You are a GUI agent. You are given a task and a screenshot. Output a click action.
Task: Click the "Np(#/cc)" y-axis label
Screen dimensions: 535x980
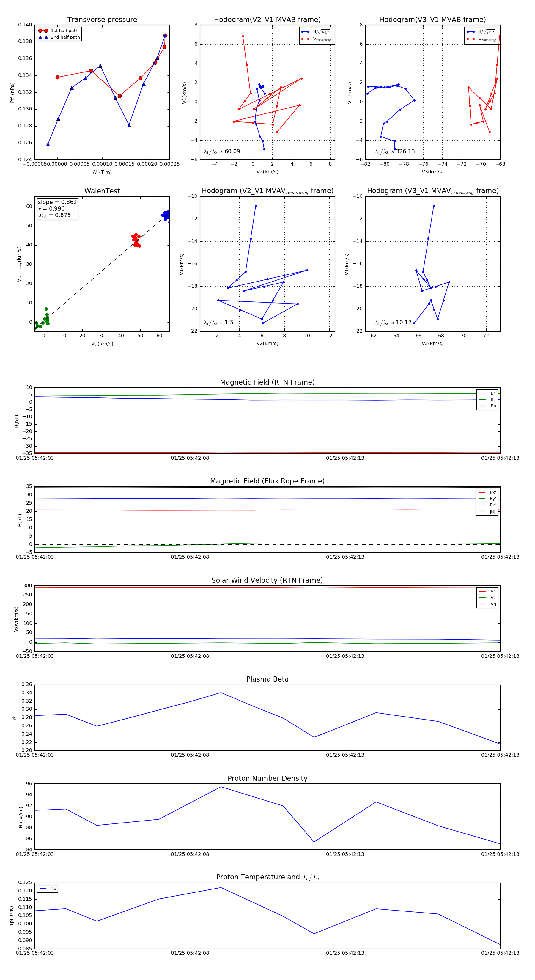point(21,817)
